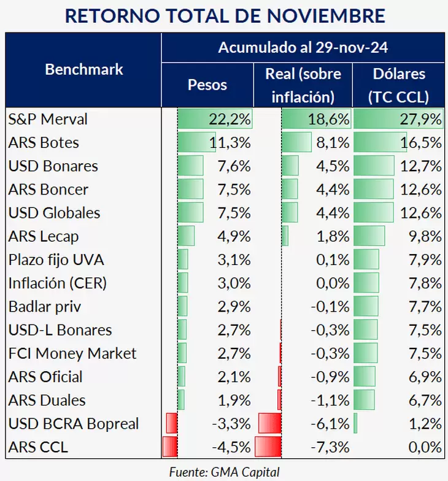Click the Inflación (CER) row label
448x481 pixels.
[x=58, y=283]
